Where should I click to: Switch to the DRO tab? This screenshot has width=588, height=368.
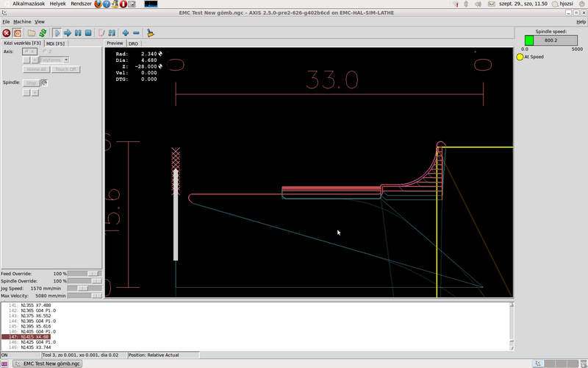point(133,43)
